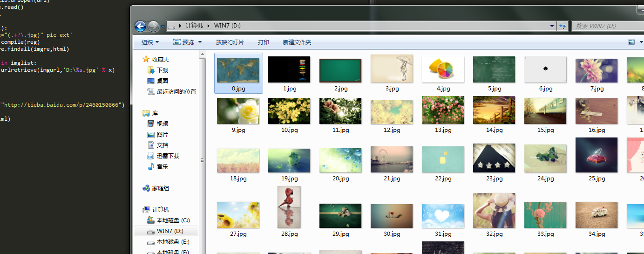Click the navigation pane scrollbar up arrow
The height and width of the screenshot is (254, 644).
pos(203,54)
